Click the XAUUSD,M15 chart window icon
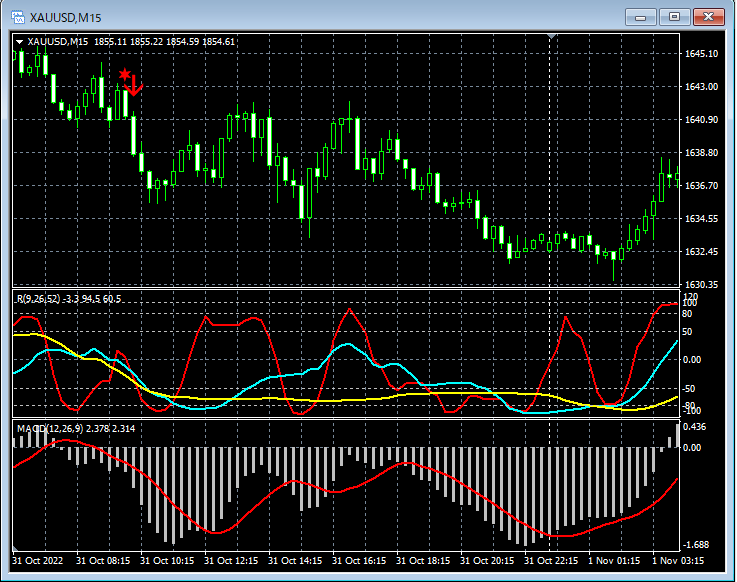Image resolution: width=737 pixels, height=582 pixels. 18,17
